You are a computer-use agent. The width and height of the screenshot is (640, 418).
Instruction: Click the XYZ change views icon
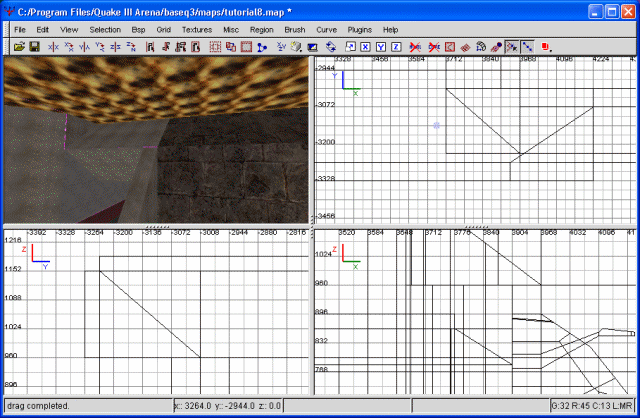coord(281,47)
